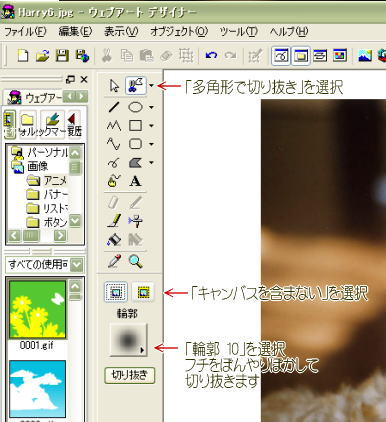Toggle the third view panel toolbar button
Image resolution: width=386 pixels, height=422 pixels.
click(320, 56)
